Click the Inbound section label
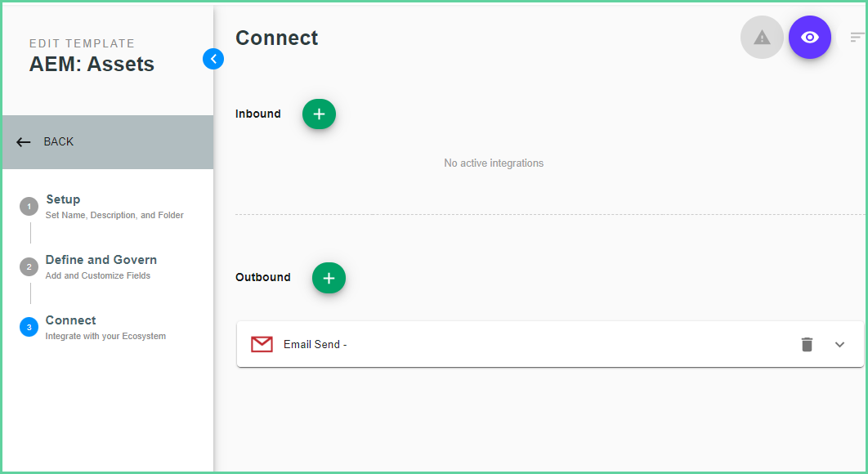The height and width of the screenshot is (474, 868). [258, 114]
